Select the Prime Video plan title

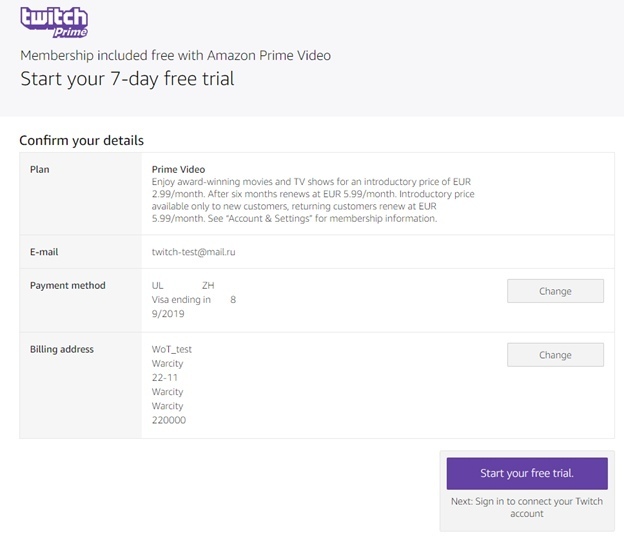178,170
